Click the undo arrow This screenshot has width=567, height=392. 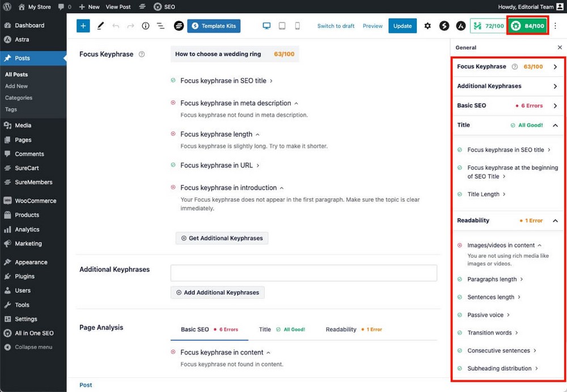[x=115, y=25]
